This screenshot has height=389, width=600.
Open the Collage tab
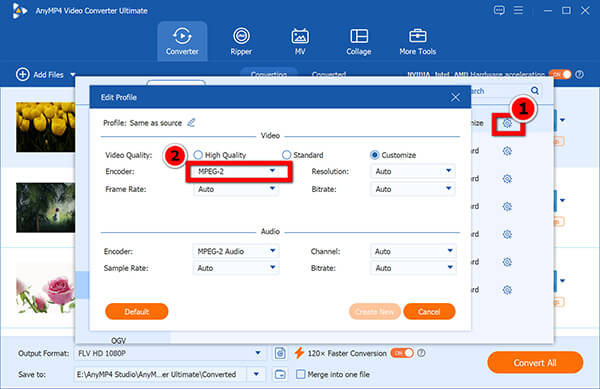359,41
